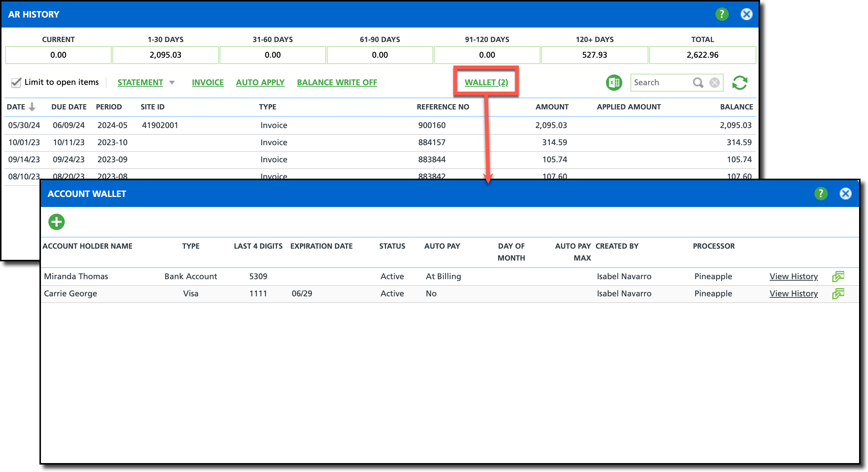Open Wallet (2) link
The height and width of the screenshot is (472, 868).
(x=486, y=82)
